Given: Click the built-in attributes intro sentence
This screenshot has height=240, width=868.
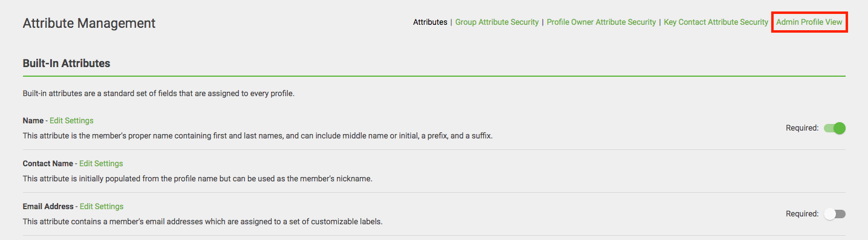Looking at the screenshot, I should point(158,94).
